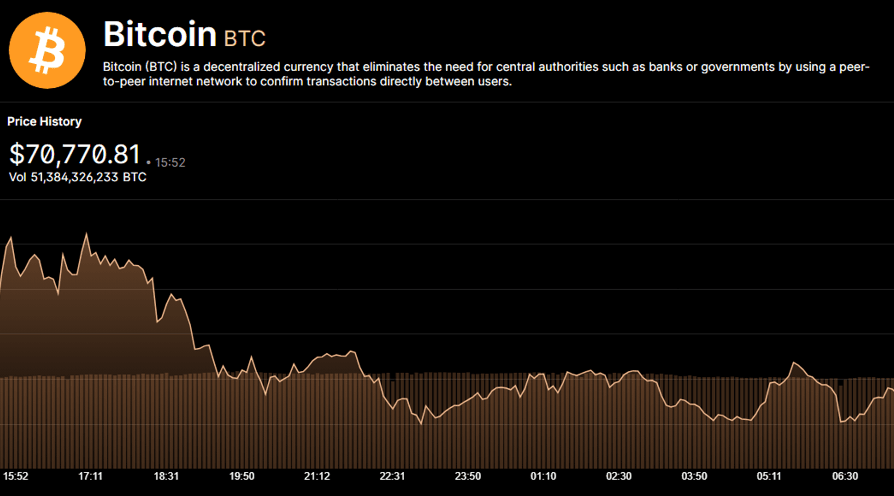This screenshot has width=894, height=496.
Task: Click the 05:11 time axis label
Action: 769,476
